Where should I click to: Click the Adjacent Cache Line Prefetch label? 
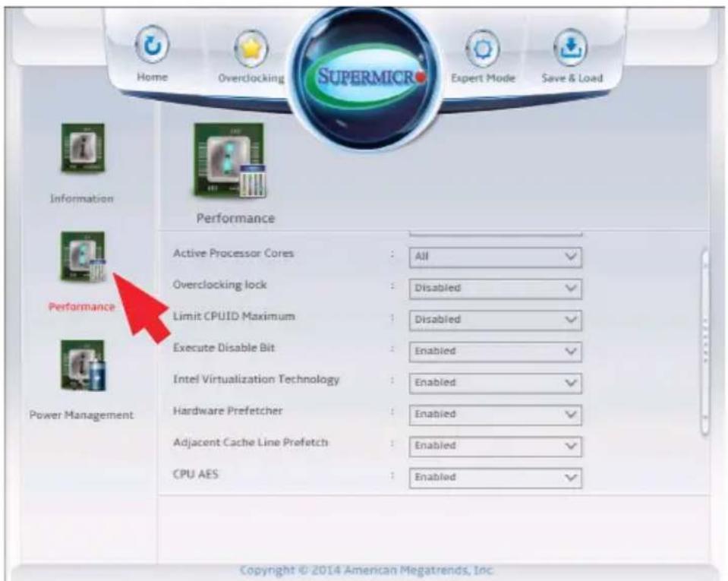[251, 443]
